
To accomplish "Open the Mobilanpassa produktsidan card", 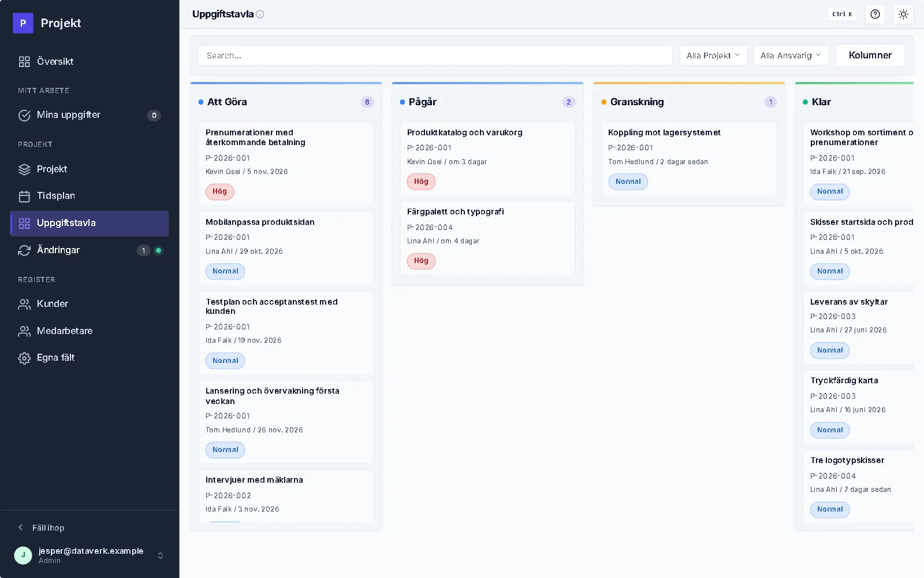I will coord(286,249).
